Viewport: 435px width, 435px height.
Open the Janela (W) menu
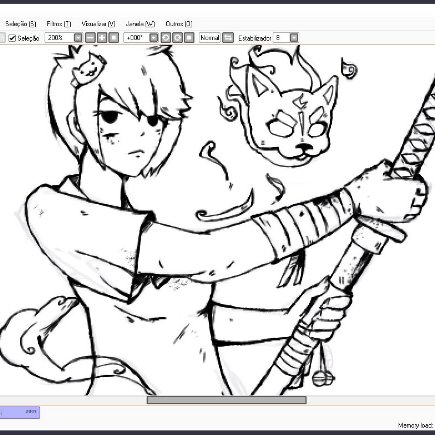[x=140, y=24]
